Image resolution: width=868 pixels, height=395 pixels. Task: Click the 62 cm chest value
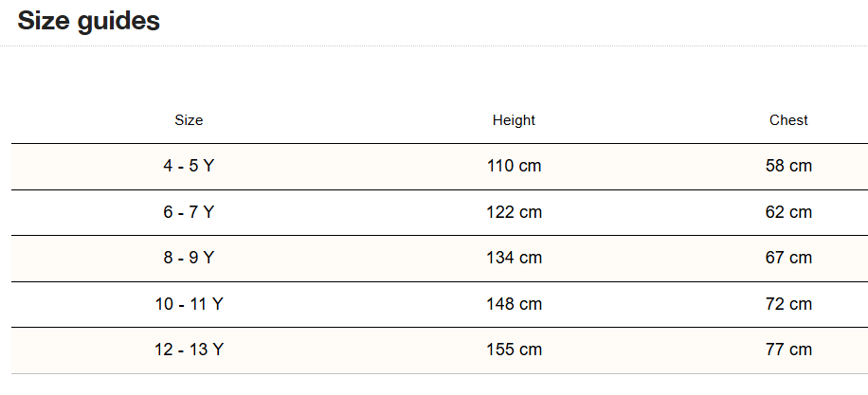(x=788, y=212)
